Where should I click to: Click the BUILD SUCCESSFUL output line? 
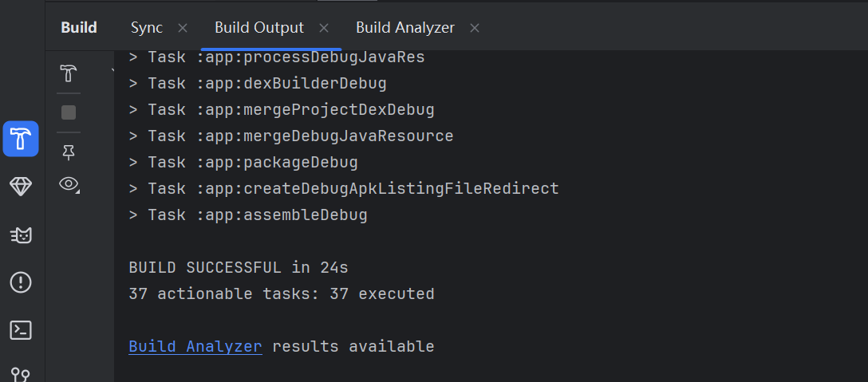(239, 268)
